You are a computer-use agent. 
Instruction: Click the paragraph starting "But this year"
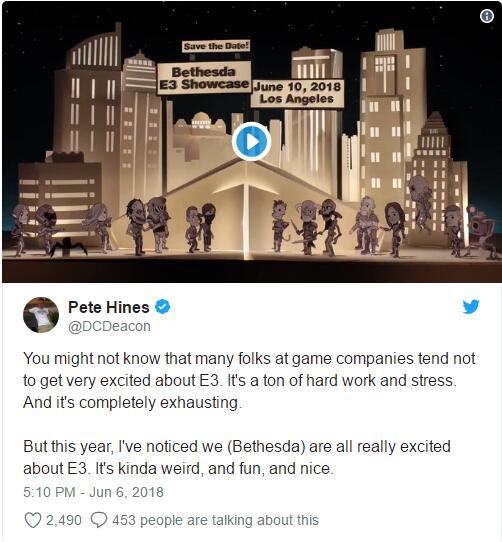[237, 457]
